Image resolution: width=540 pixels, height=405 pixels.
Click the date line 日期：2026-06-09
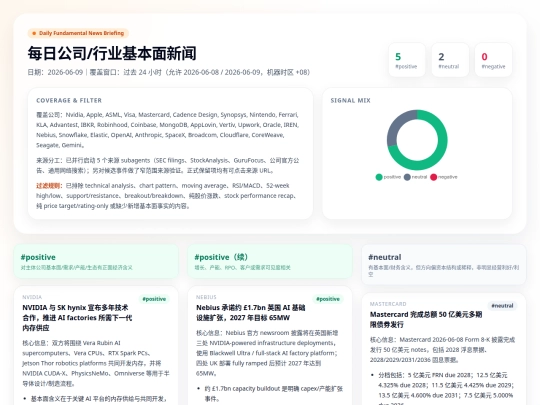click(x=169, y=72)
